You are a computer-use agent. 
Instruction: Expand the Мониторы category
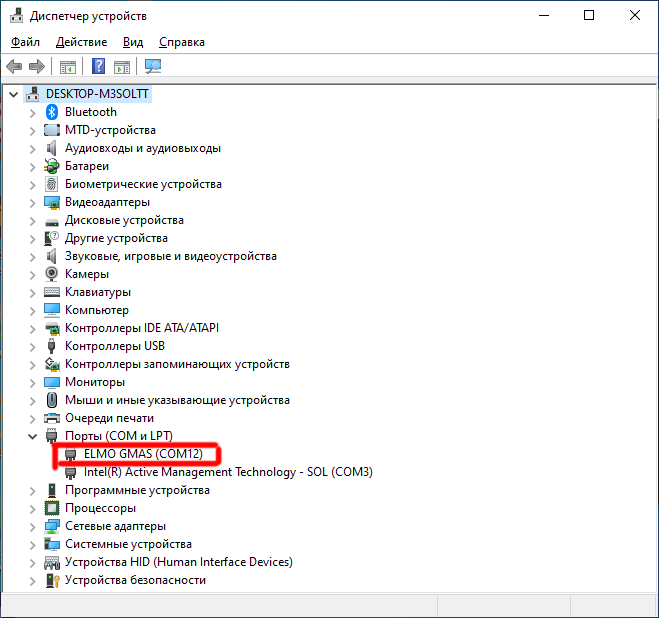[33, 382]
